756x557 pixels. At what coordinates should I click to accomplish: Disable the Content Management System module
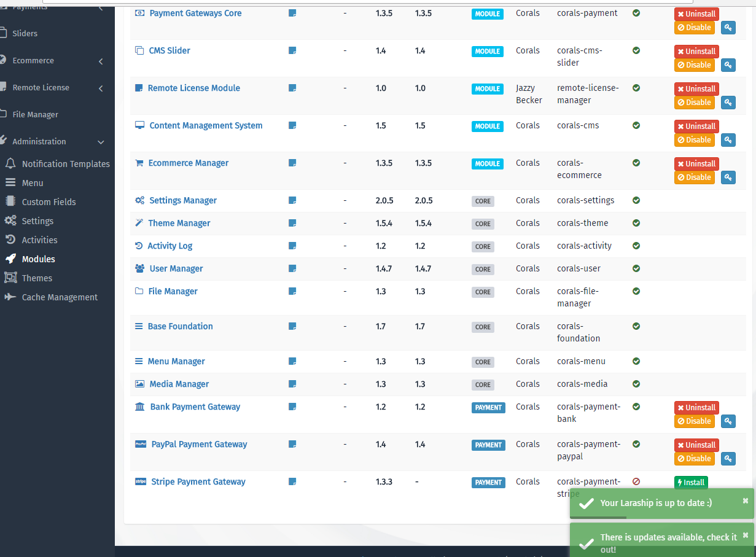point(694,139)
